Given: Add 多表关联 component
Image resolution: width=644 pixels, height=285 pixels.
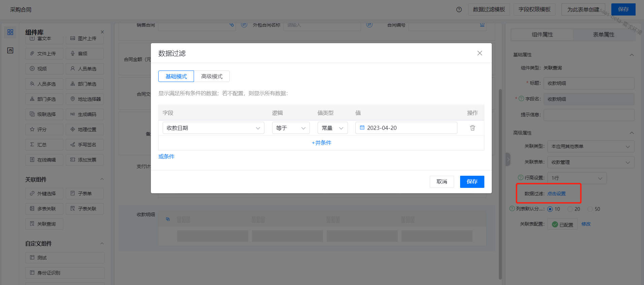Looking at the screenshot, I should point(44,209).
